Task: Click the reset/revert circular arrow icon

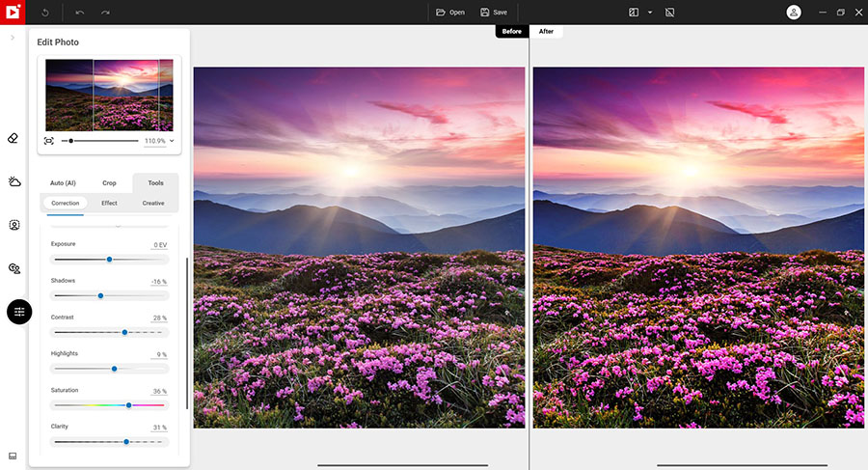Action: tap(45, 13)
